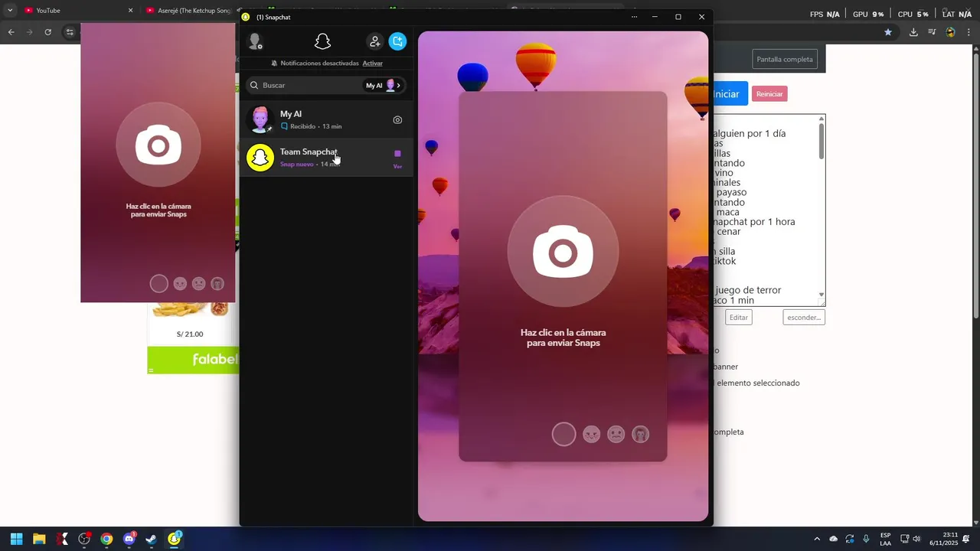The width and height of the screenshot is (980, 551).
Task: Open the volume tray icon
Action: (x=916, y=539)
